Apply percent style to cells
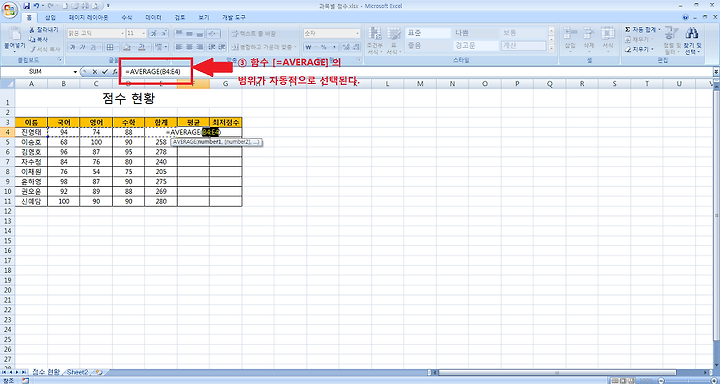Image resolution: width=720 pixels, height=384 pixels. (x=324, y=47)
